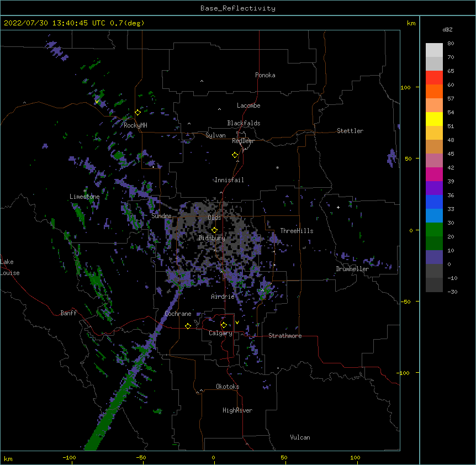Screen dimensions: 476x465
Task: Pick the red 60-65 dBZ legend swatch
Action: coord(434,77)
